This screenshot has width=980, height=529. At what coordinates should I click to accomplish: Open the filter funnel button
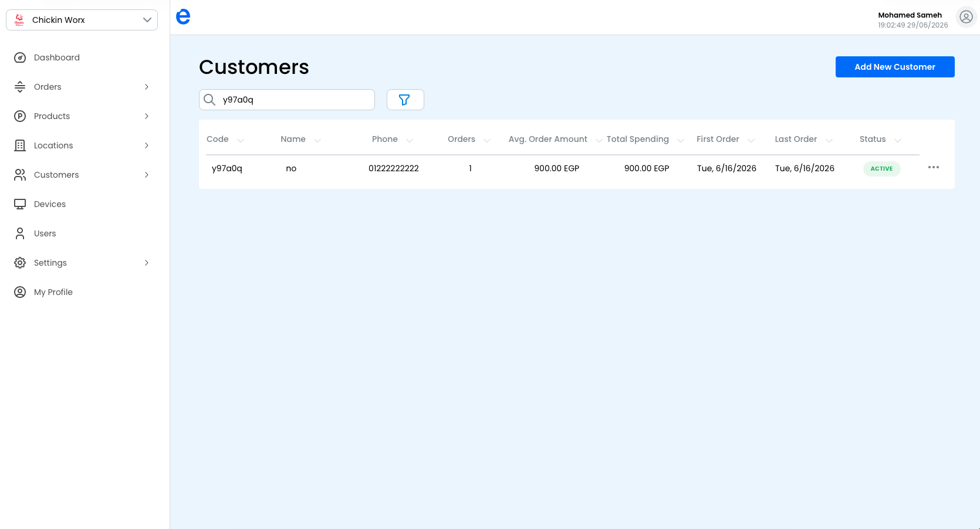point(405,100)
